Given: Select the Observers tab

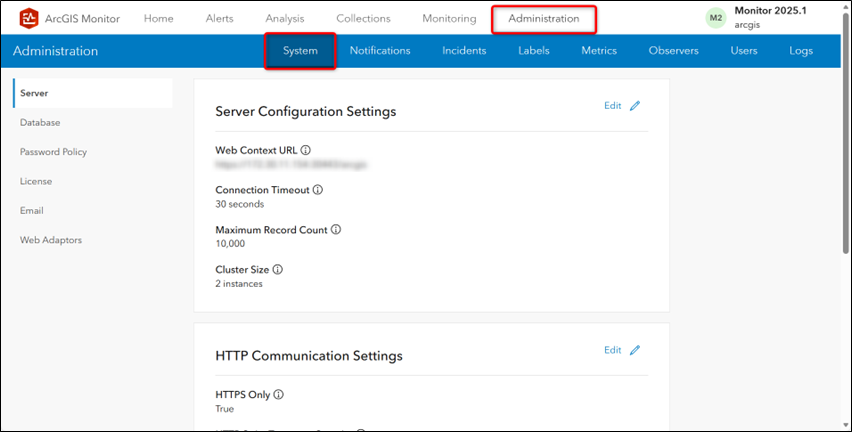Looking at the screenshot, I should pos(673,51).
